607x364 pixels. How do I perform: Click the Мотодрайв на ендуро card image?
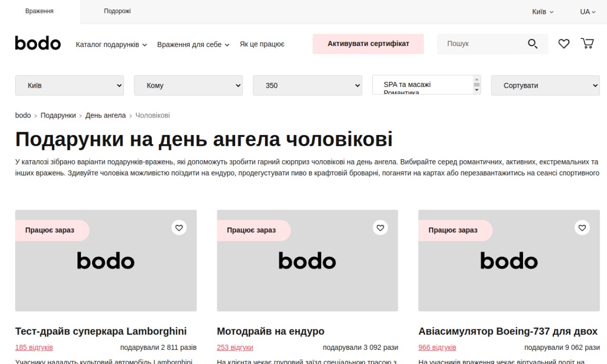(x=307, y=261)
